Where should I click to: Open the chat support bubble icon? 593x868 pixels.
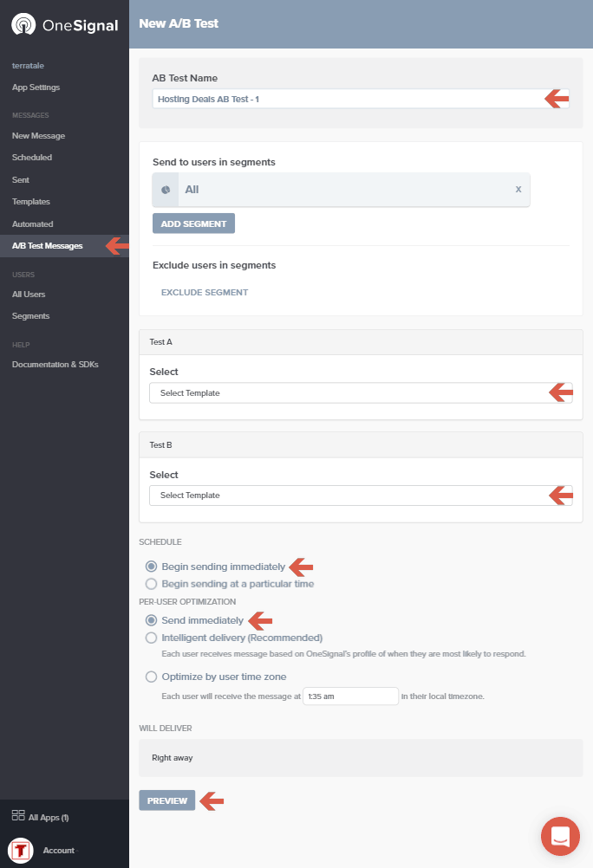click(x=560, y=837)
